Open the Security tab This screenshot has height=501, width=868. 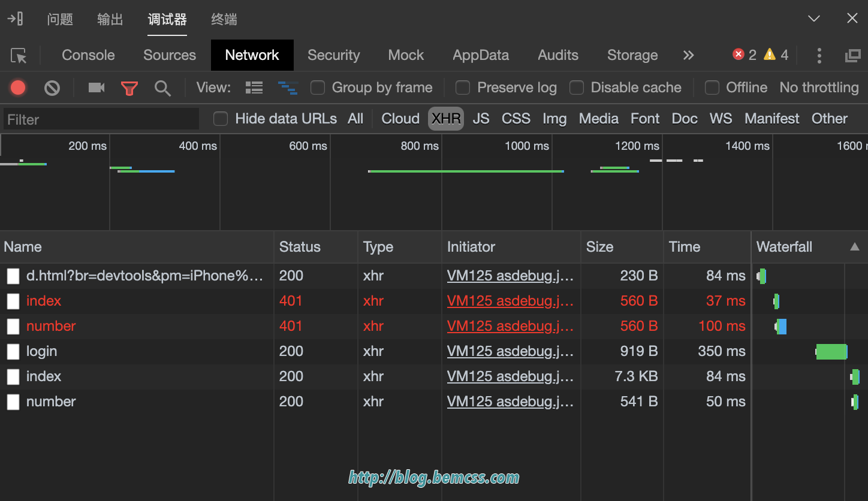click(334, 55)
